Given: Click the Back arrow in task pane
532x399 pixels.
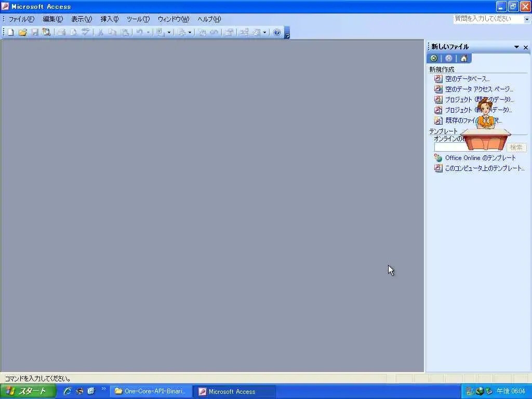Looking at the screenshot, I should click(434, 58).
